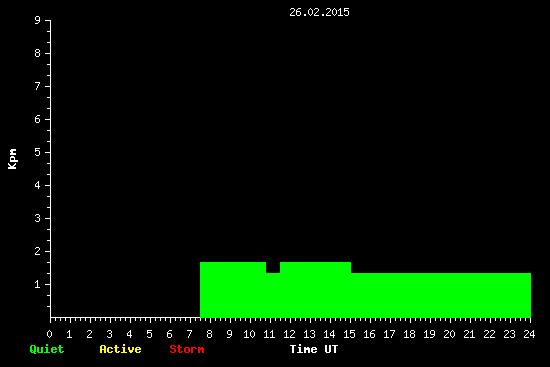Click the green bar above hour 13
The height and width of the screenshot is (367, 550).
(315, 290)
